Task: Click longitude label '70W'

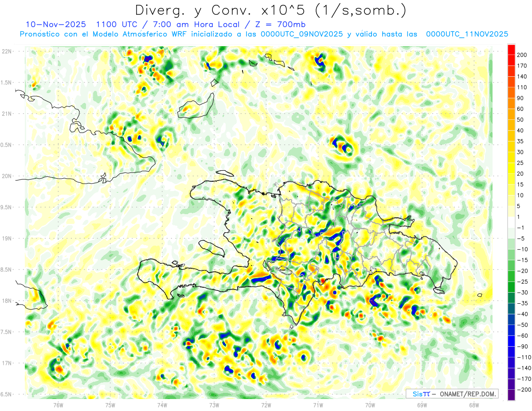Action: 370,405
